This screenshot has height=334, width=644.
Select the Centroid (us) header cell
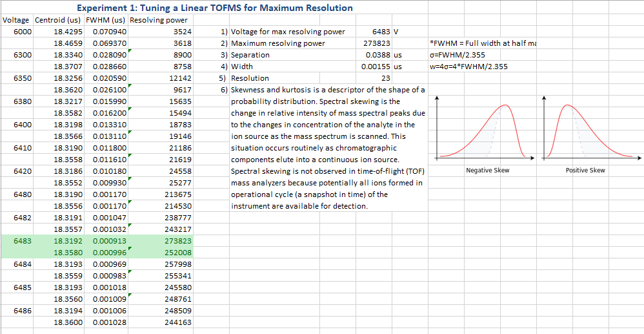point(57,20)
